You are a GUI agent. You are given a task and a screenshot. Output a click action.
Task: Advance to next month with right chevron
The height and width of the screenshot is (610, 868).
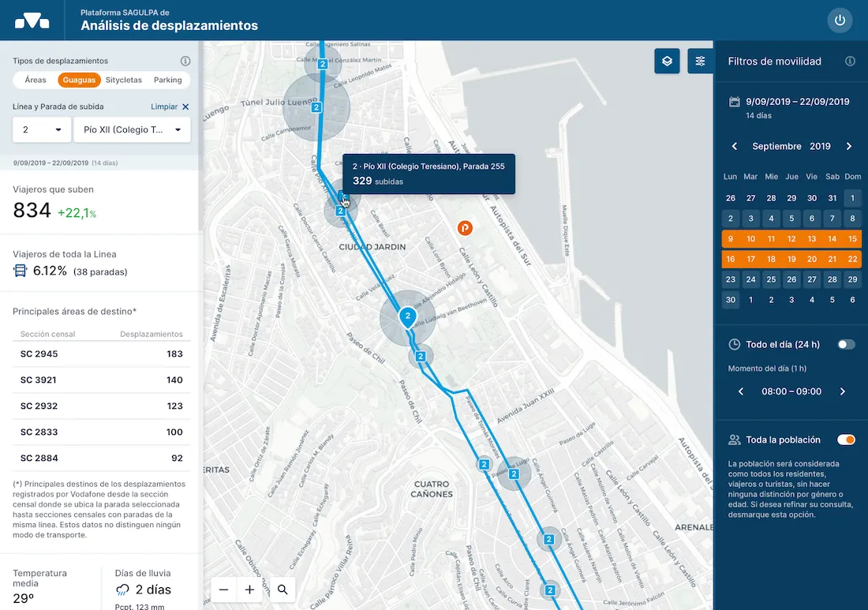click(849, 146)
